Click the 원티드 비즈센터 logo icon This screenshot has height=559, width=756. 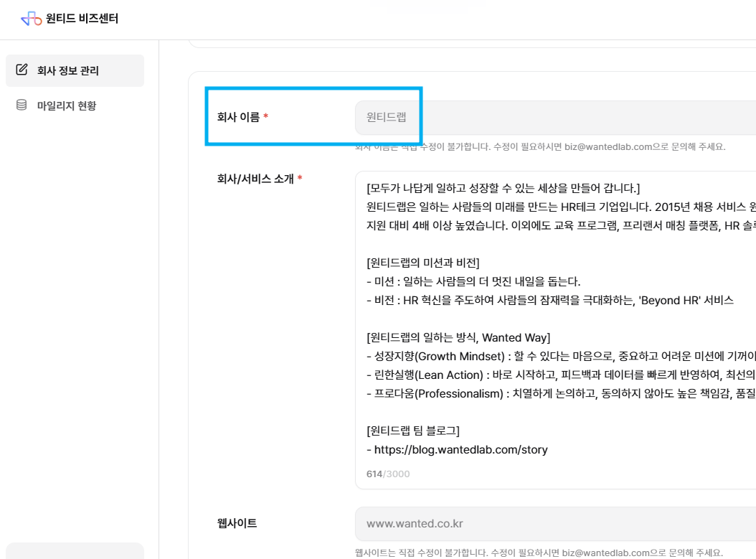point(32,19)
